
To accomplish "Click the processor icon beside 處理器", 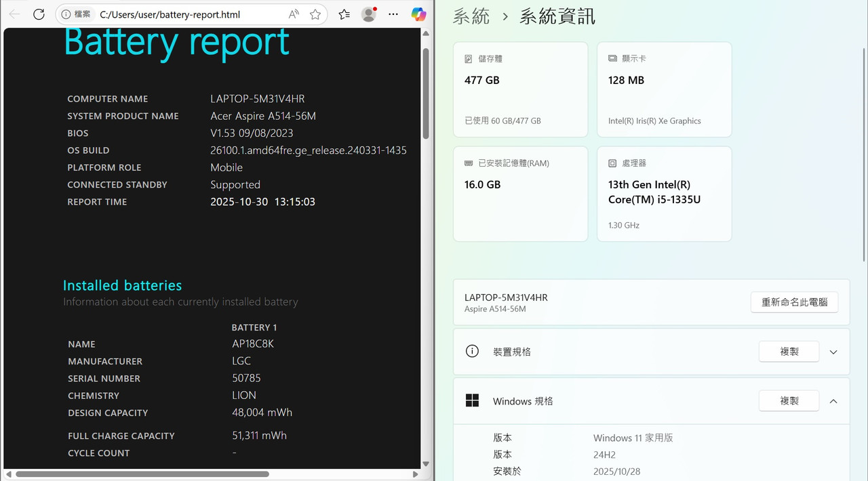I will pyautogui.click(x=612, y=163).
